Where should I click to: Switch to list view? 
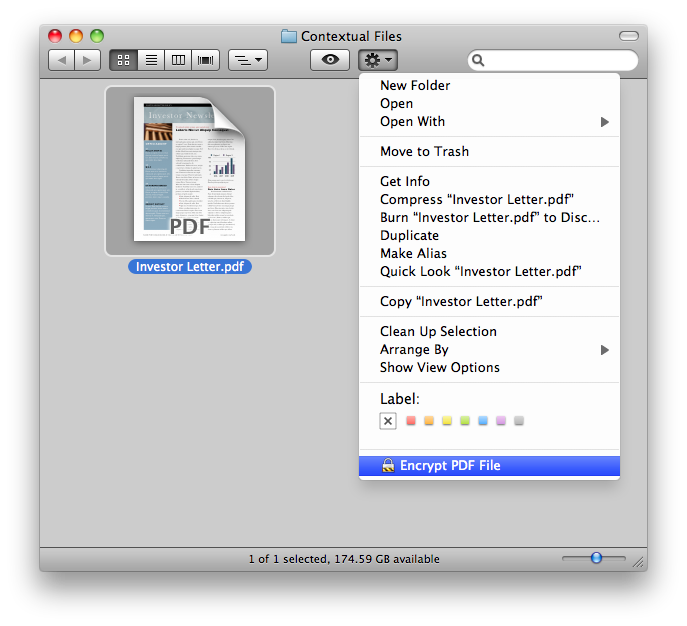(151, 60)
